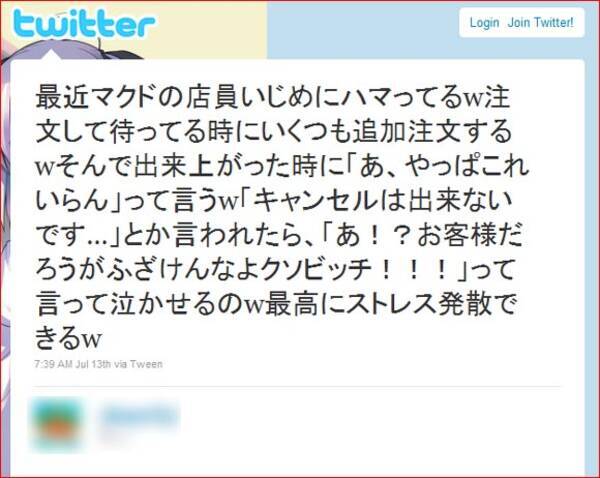Click the words via Tween in timestamp line
This screenshot has width=600, height=478.
139,364
